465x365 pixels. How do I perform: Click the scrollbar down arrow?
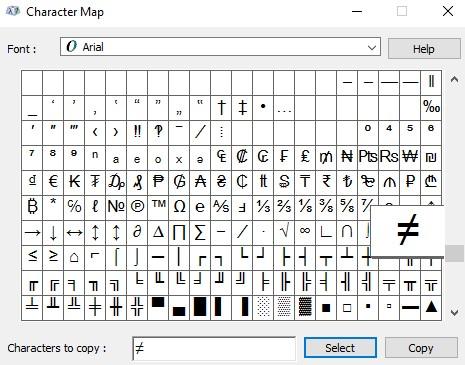pos(454,312)
